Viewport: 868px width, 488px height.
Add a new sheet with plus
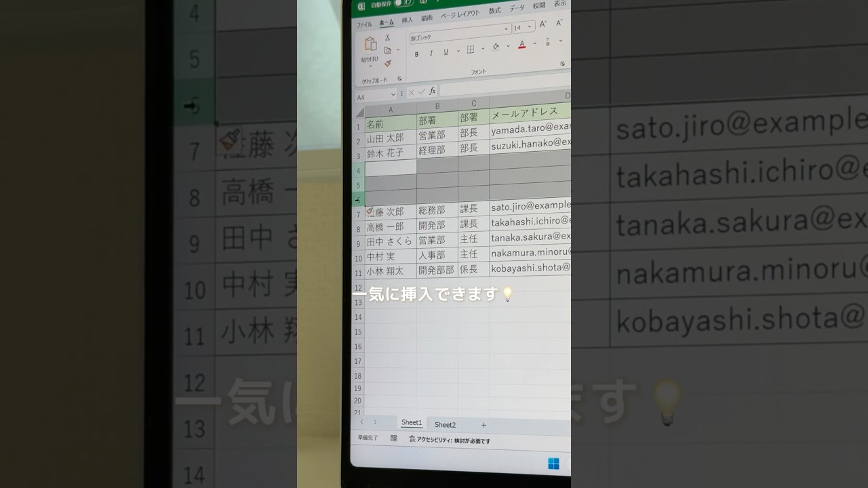click(484, 425)
